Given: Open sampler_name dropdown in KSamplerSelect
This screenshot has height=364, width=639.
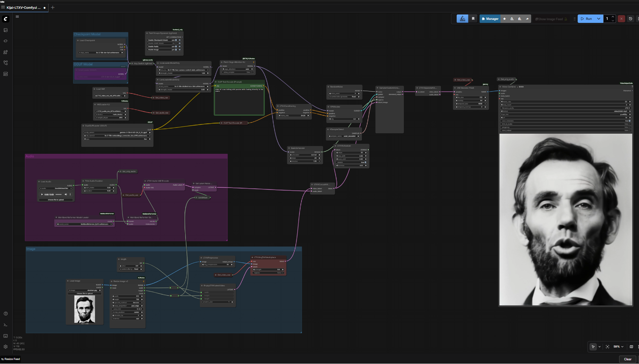Looking at the screenshot, I should [344, 136].
